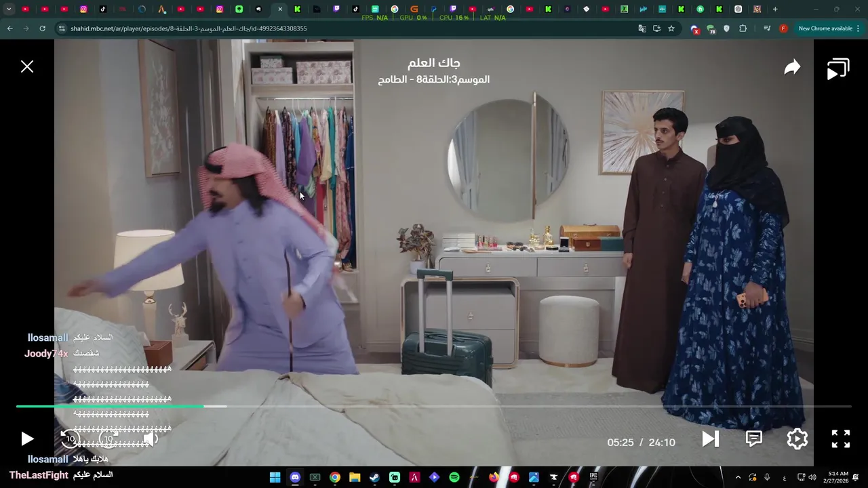
Task: Bookmark this page with the star
Action: (x=671, y=28)
